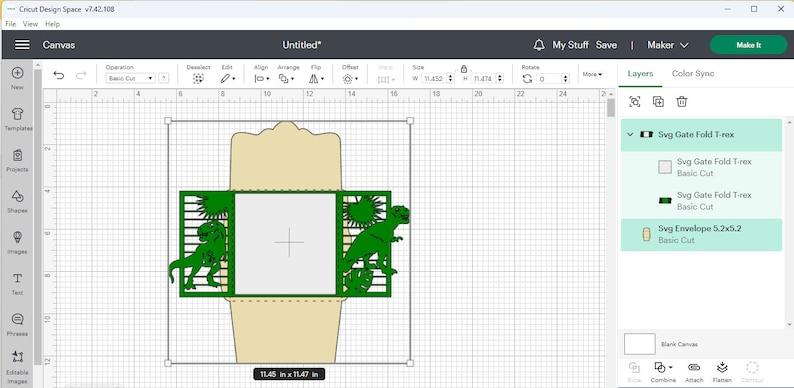Open the Phrases panel

click(x=17, y=324)
